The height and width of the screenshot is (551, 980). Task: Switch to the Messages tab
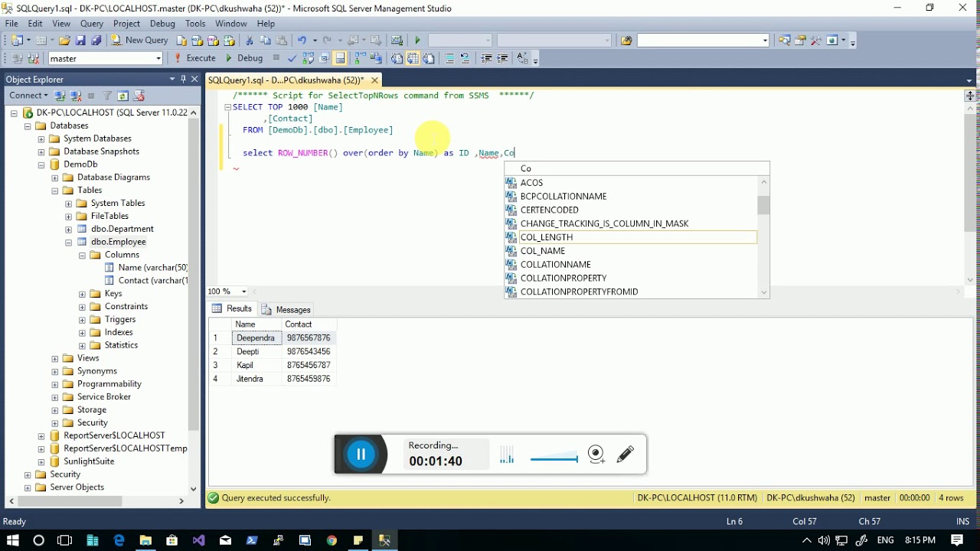(286, 309)
